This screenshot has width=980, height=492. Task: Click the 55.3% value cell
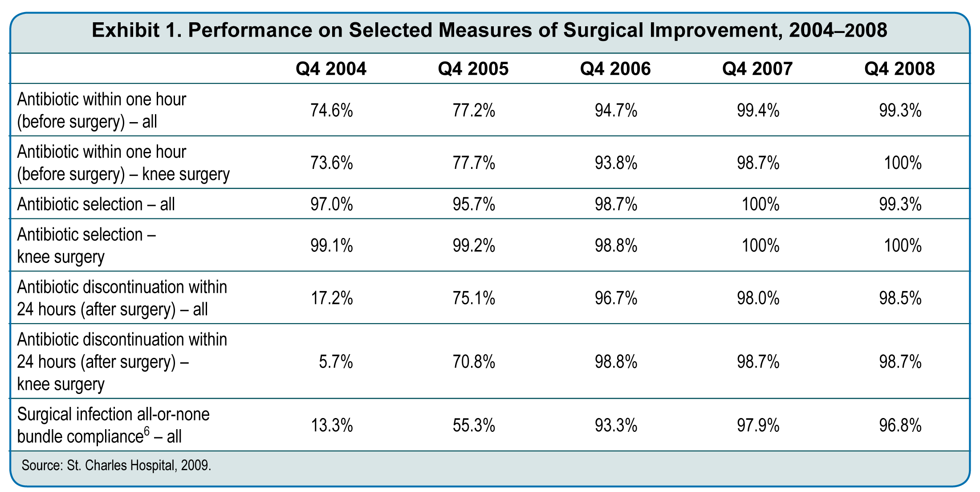coord(474,426)
